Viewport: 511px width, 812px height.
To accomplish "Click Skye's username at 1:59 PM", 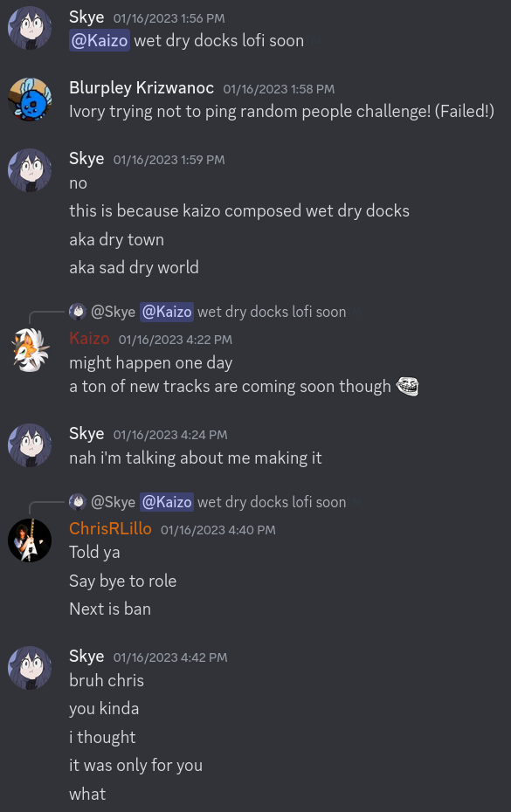I will [86, 158].
